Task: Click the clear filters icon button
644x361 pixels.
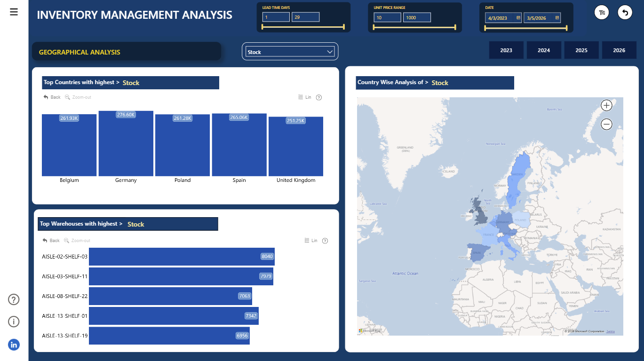Action: [x=602, y=13]
